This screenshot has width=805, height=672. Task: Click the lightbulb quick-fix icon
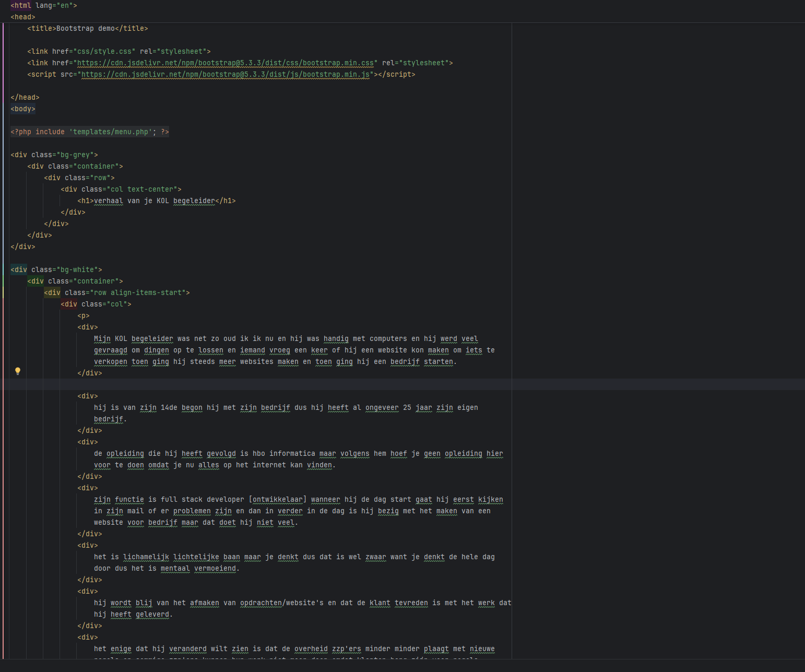pyautogui.click(x=18, y=371)
